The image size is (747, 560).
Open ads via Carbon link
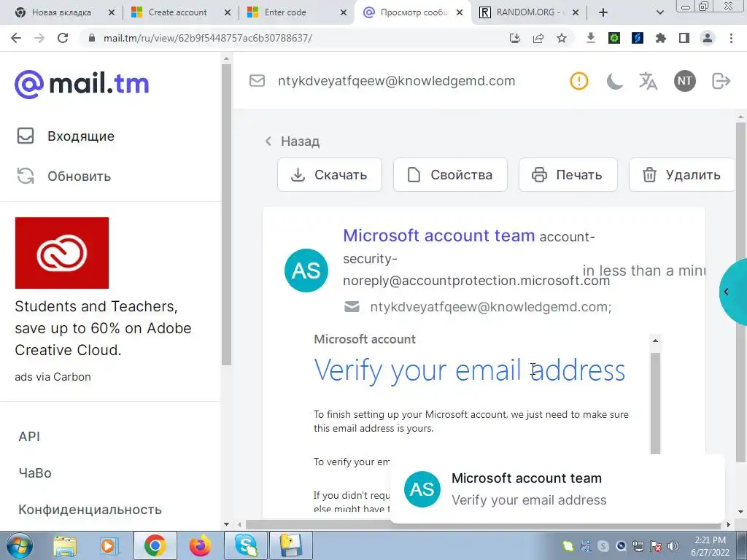tap(53, 377)
